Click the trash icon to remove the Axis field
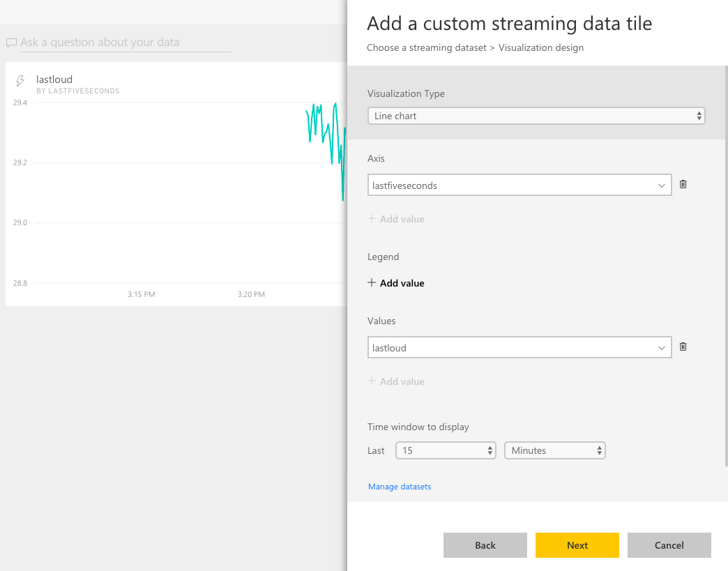Viewport: 728px width, 571px height. pyautogui.click(x=683, y=184)
